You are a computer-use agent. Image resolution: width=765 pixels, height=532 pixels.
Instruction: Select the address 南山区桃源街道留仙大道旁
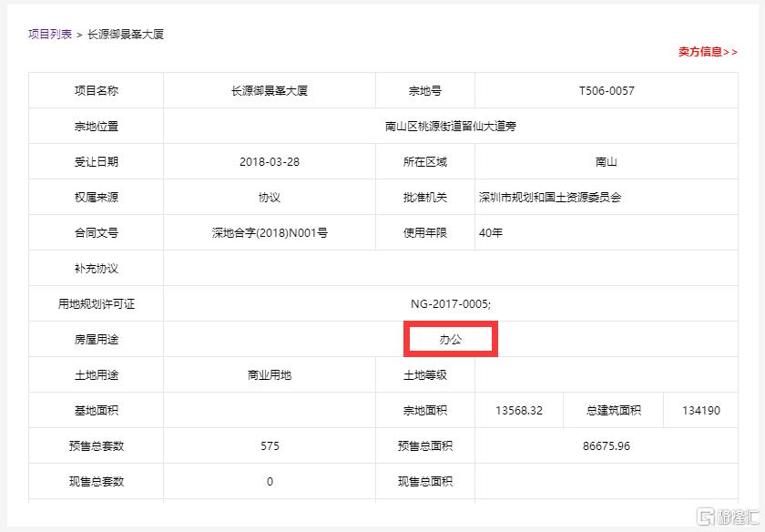[x=450, y=127]
